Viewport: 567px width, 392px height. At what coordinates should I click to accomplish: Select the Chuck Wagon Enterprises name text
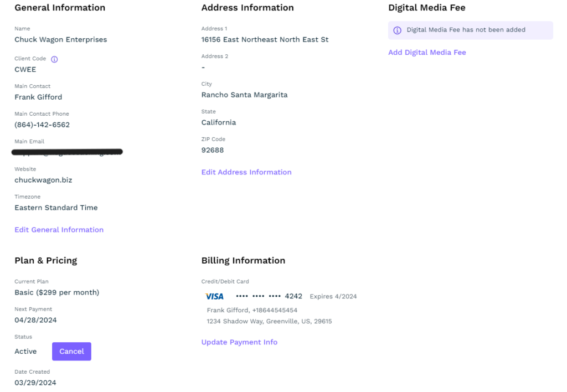[x=60, y=39]
